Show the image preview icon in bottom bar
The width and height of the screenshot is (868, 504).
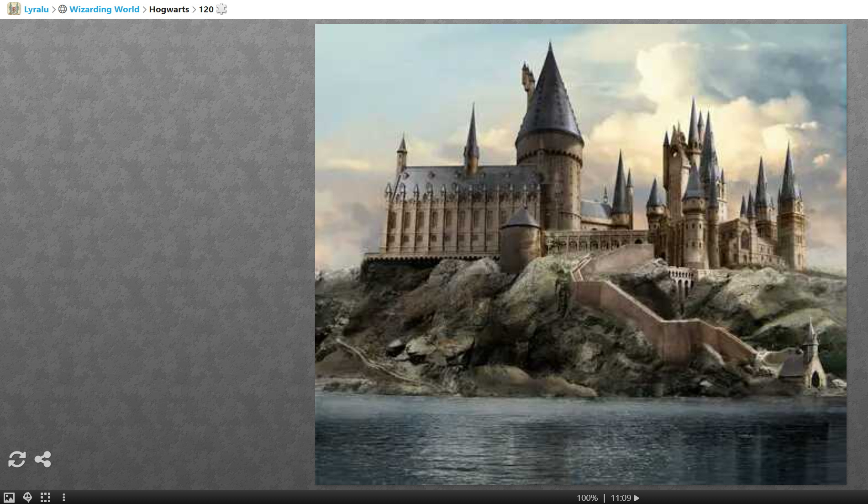[x=9, y=498]
